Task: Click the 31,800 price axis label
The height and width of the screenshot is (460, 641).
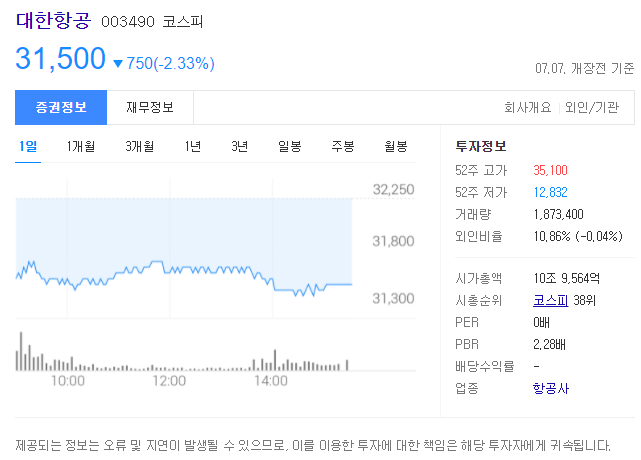Action: click(393, 241)
